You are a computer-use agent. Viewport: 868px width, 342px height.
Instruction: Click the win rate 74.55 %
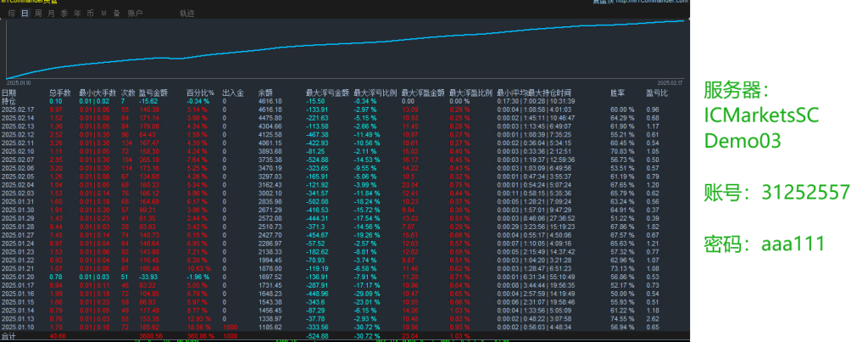click(622, 318)
